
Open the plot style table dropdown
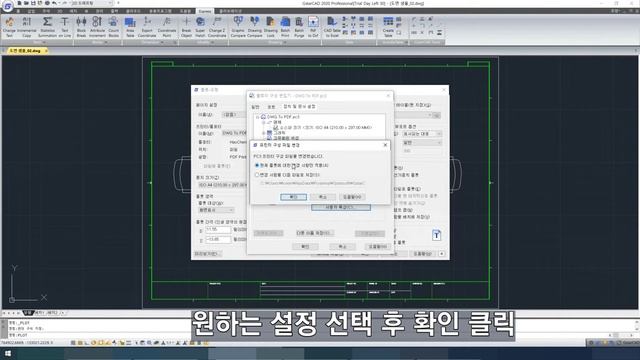point(412,115)
